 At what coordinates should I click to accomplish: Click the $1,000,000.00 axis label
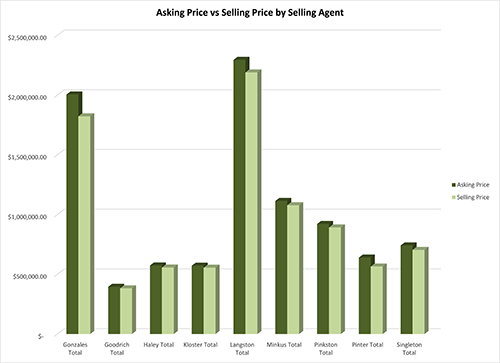(x=27, y=217)
